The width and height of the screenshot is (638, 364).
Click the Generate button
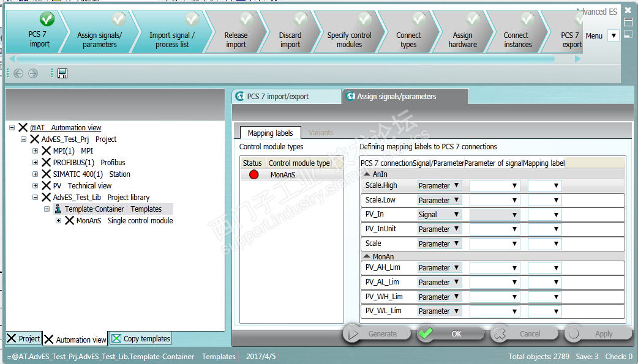coord(377,333)
